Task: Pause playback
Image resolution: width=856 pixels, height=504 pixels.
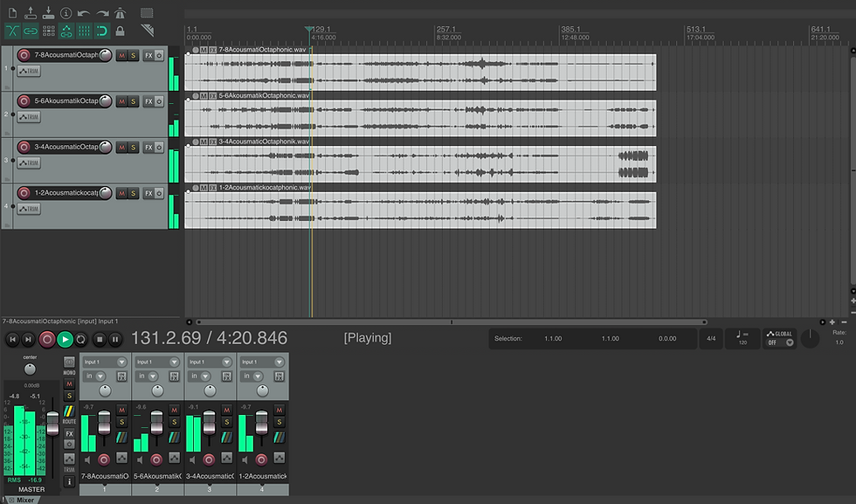Action: pyautogui.click(x=115, y=340)
